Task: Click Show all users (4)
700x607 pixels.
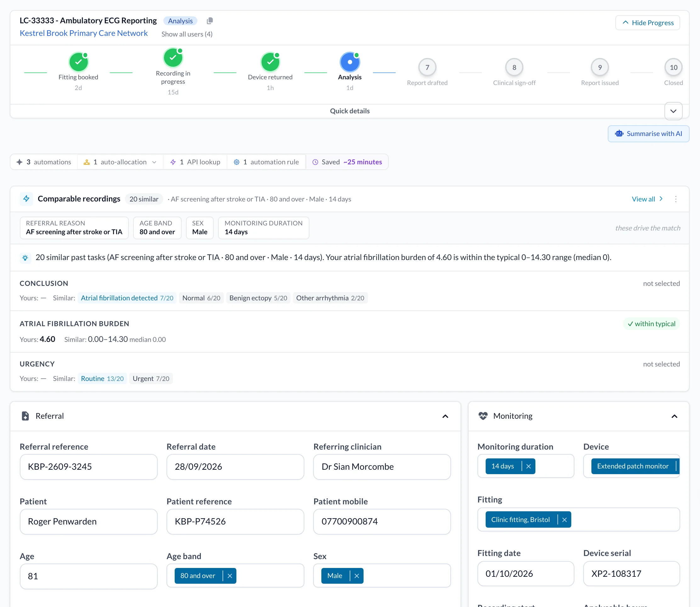Action: coord(187,34)
